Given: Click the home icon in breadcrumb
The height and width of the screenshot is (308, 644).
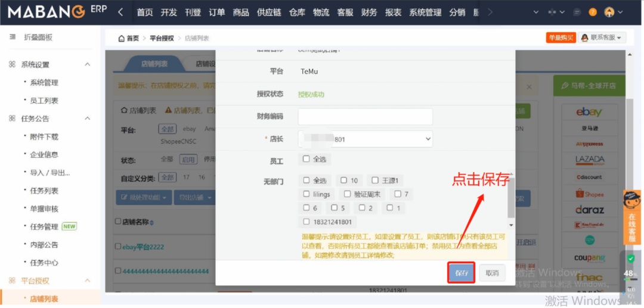Looking at the screenshot, I should [122, 38].
